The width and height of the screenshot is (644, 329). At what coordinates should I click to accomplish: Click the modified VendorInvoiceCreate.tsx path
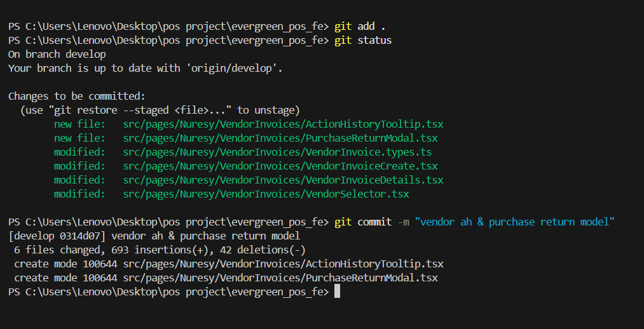[x=280, y=166]
